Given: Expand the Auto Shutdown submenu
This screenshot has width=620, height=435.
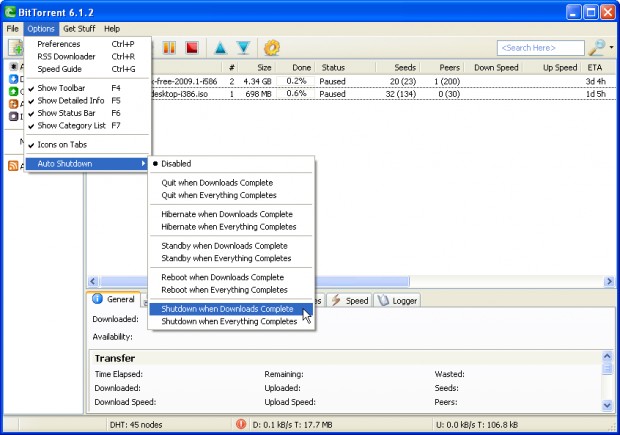Looking at the screenshot, I should (87, 164).
